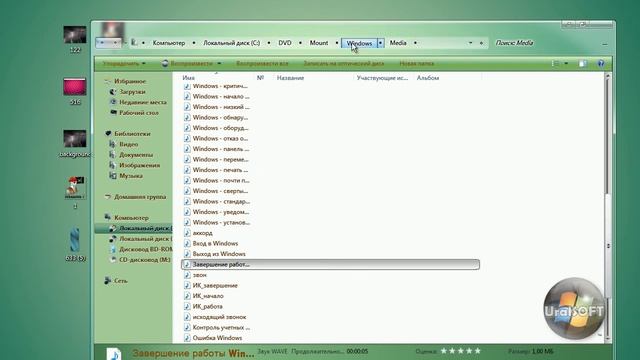Click the Документы library icon
The height and width of the screenshot is (360, 640).
click(112, 155)
